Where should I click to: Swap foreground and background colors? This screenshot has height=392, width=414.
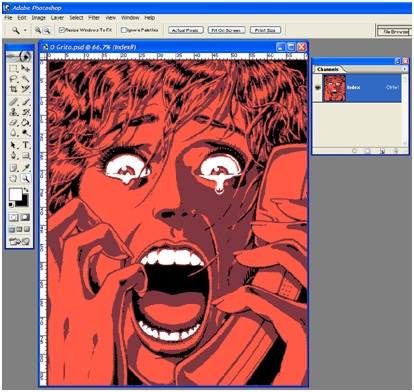[x=26, y=190]
